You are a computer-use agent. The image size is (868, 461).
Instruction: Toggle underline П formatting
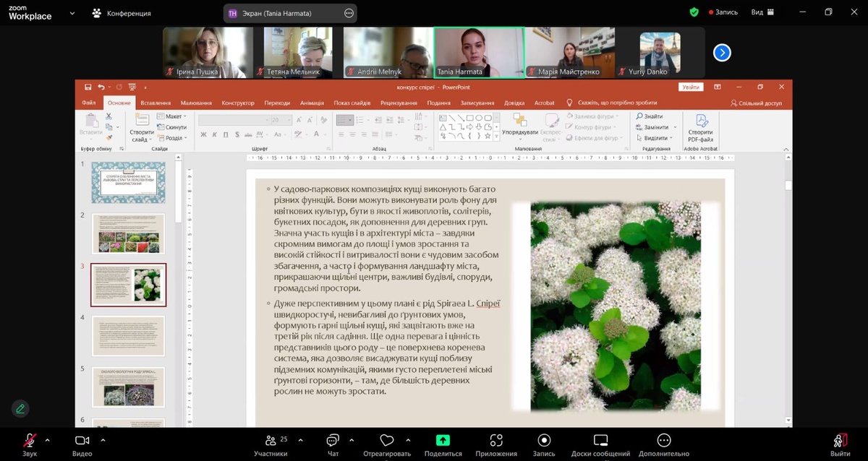225,134
